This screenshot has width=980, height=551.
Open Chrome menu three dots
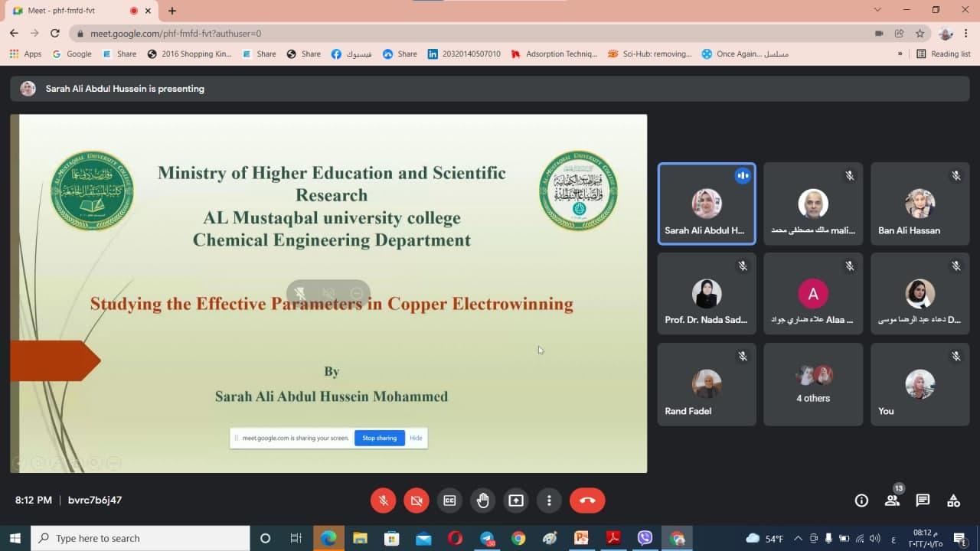pos(967,34)
